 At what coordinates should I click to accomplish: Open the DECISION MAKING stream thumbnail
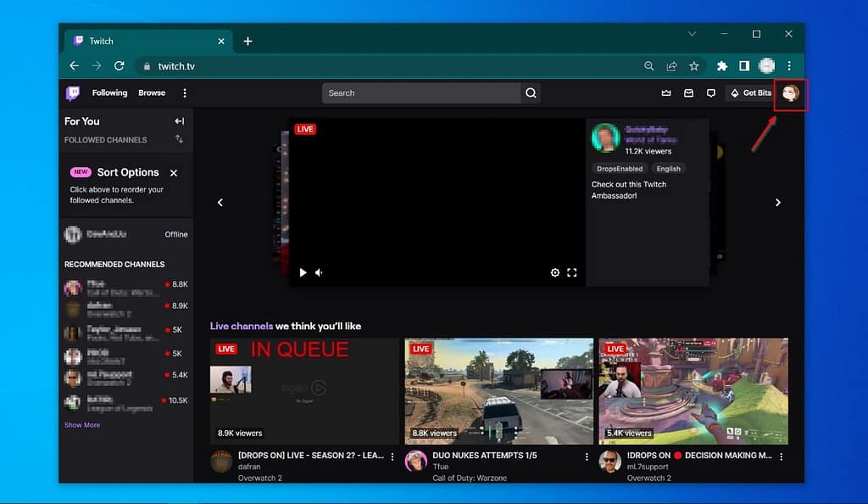click(693, 391)
